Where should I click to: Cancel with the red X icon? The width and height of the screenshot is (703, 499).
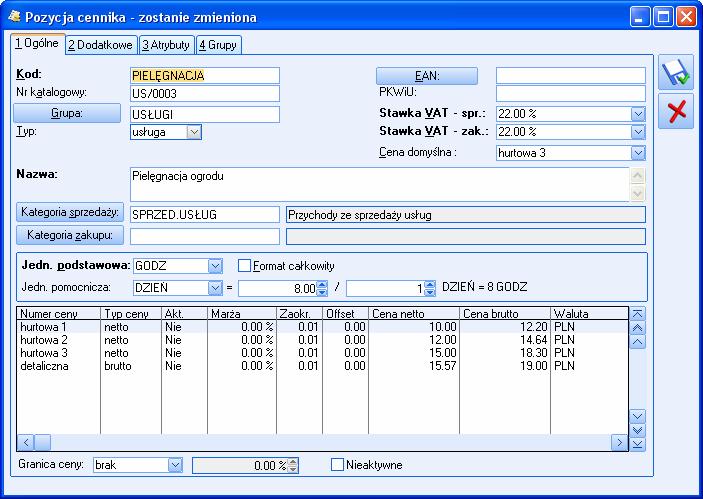[x=676, y=111]
